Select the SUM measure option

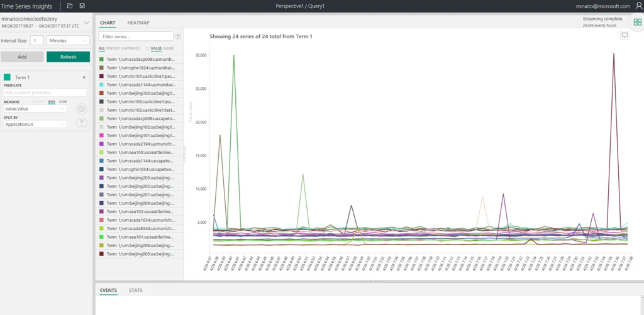(x=63, y=101)
